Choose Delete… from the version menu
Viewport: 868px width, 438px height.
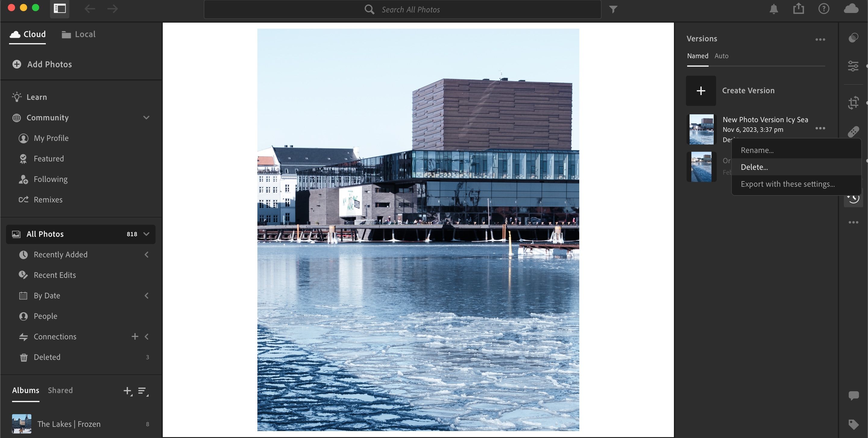(754, 167)
